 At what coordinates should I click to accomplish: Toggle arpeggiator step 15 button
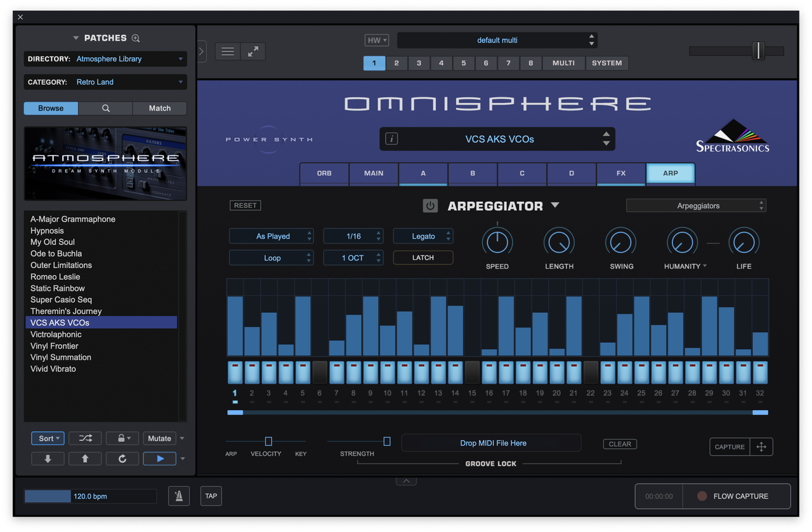pos(472,373)
